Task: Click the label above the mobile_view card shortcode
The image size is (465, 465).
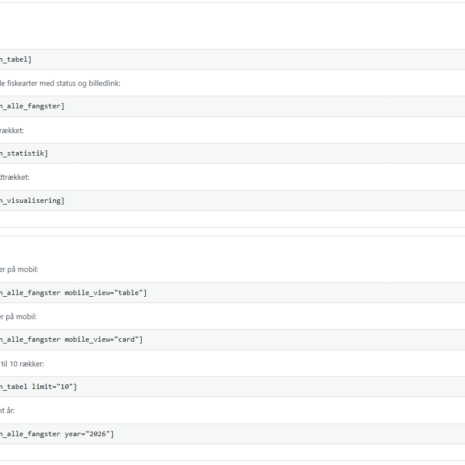Action: point(18,317)
